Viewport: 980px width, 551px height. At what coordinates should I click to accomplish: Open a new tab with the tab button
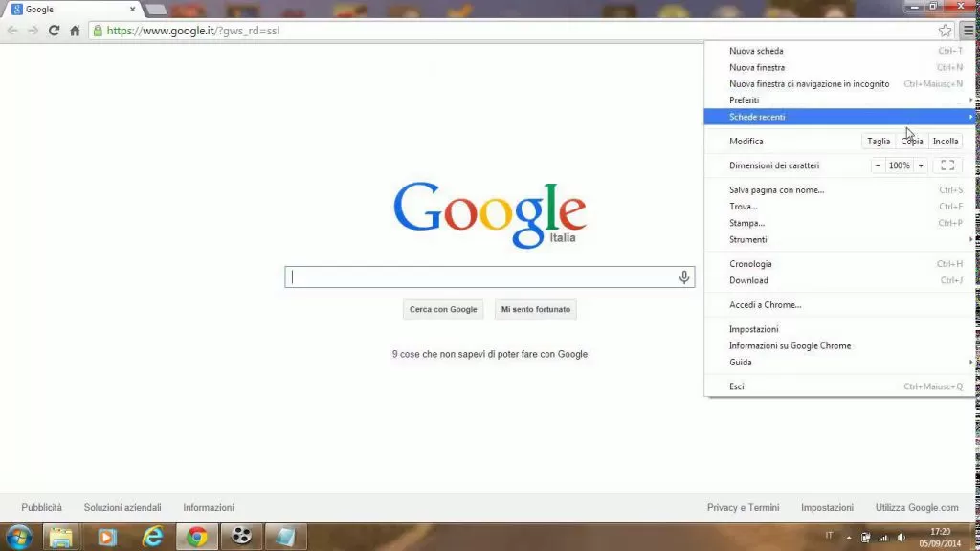156,10
